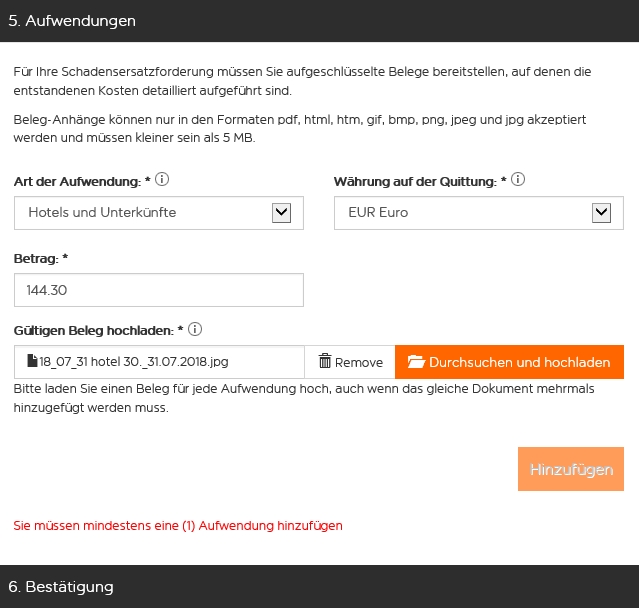Click the Remove text to delete receipt
The height and width of the screenshot is (608, 639).
359,363
